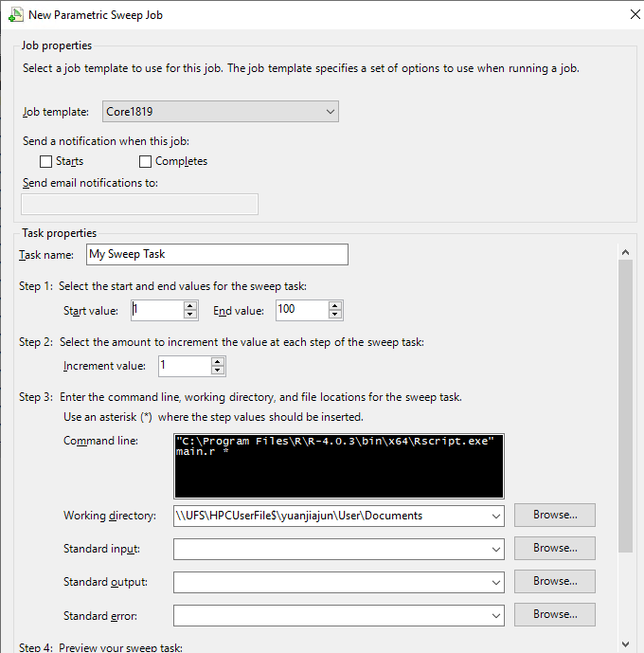Expand the Working directory dropdown
The width and height of the screenshot is (644, 653).
[497, 516]
